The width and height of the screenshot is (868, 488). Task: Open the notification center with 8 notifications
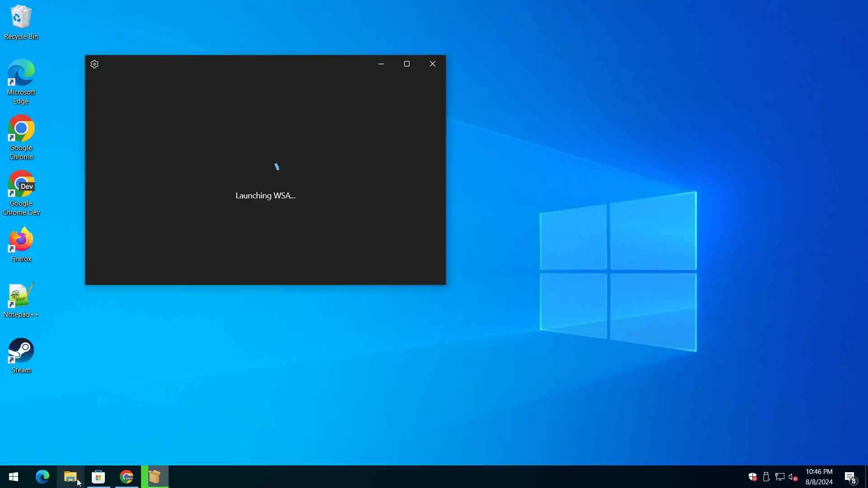pos(850,477)
